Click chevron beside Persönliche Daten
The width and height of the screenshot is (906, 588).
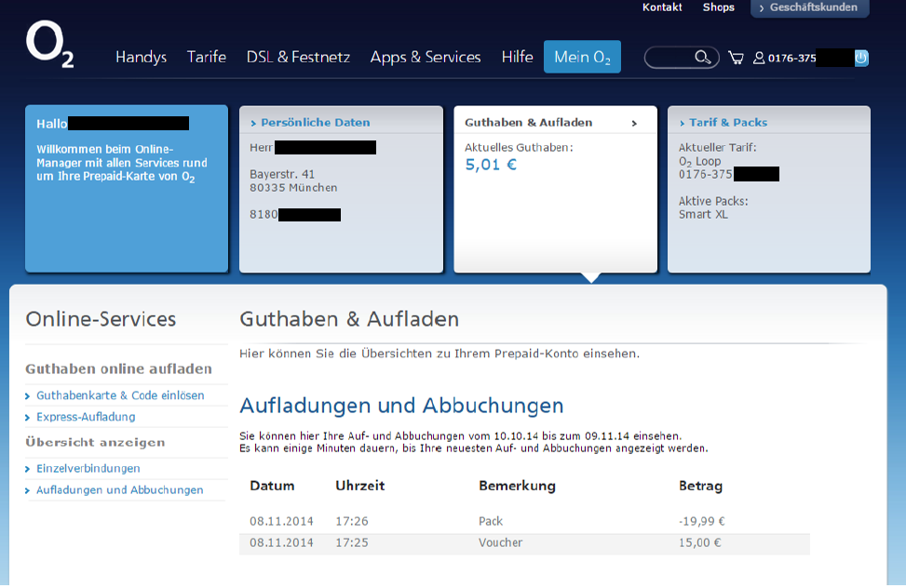(253, 124)
